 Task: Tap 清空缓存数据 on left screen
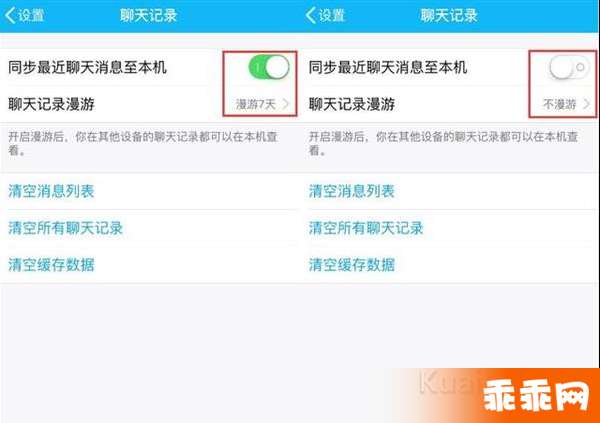click(51, 265)
